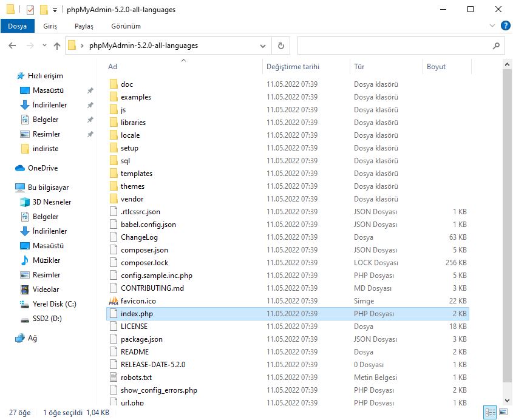Go up one folder level arrow
Image resolution: width=513 pixels, height=420 pixels.
[57, 46]
